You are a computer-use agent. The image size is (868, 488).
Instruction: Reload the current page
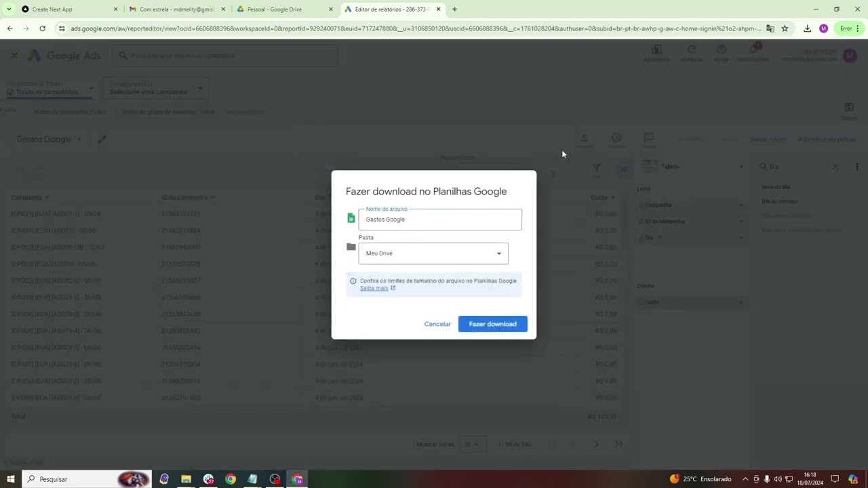[x=42, y=28]
